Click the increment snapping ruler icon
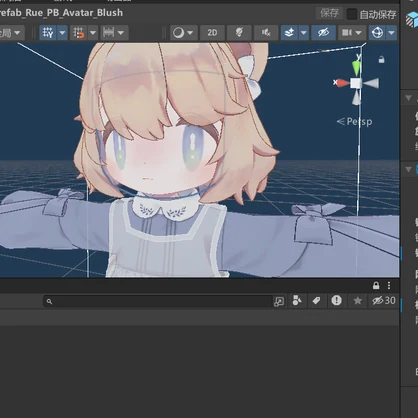 (x=109, y=33)
